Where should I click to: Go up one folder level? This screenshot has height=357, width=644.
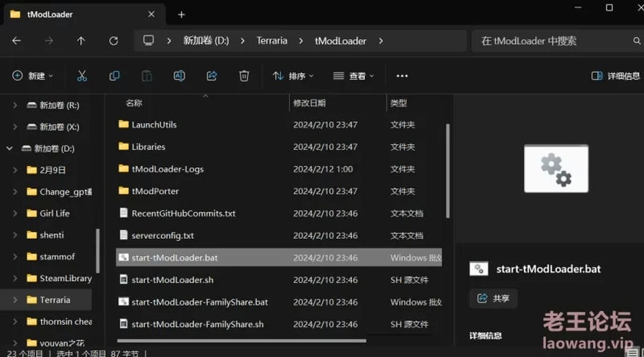(81, 41)
